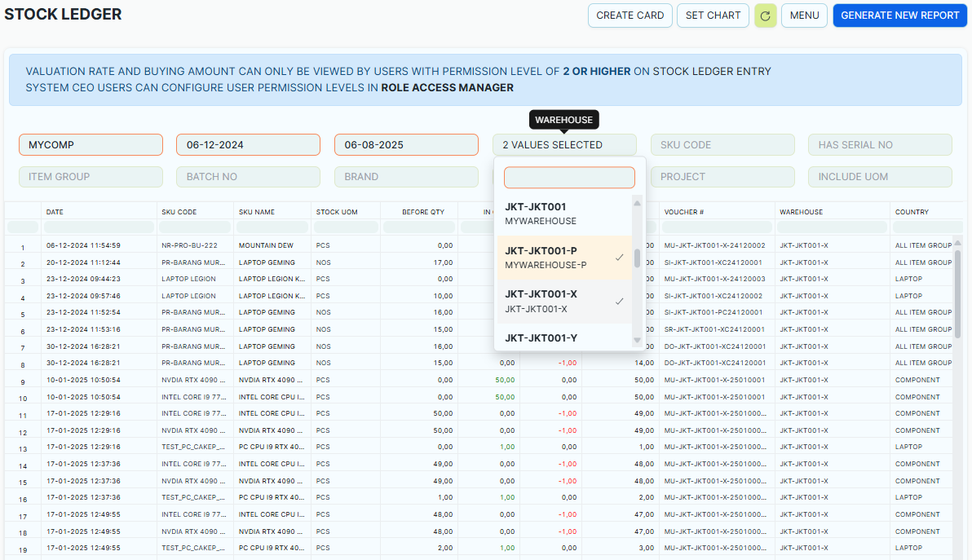Click Generate New Report button
The image size is (972, 560).
(899, 15)
